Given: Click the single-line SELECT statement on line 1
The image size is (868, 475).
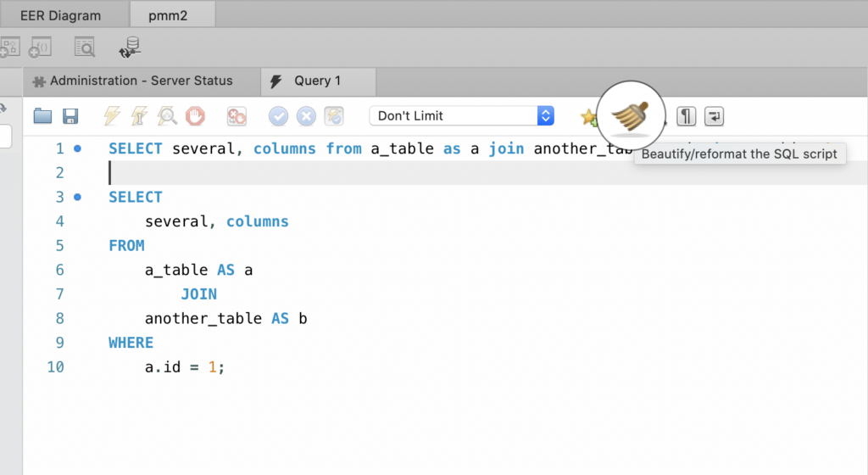Looking at the screenshot, I should pos(370,148).
